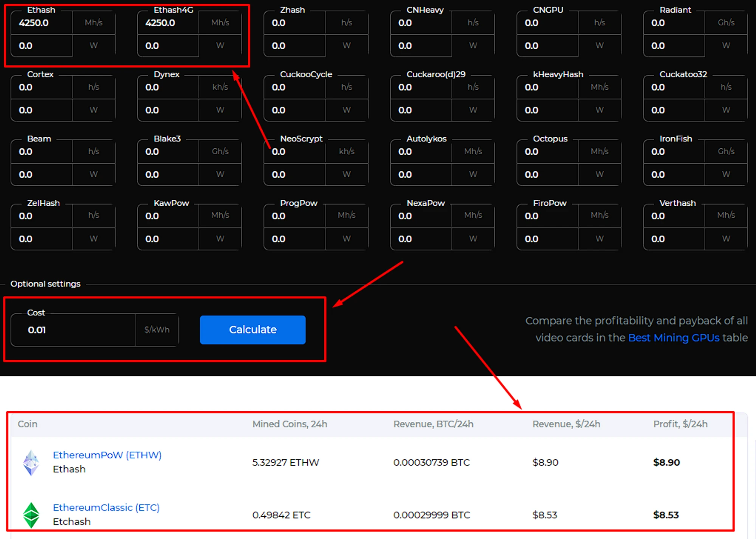Click the Ethash4G hashrate input field

pos(168,23)
